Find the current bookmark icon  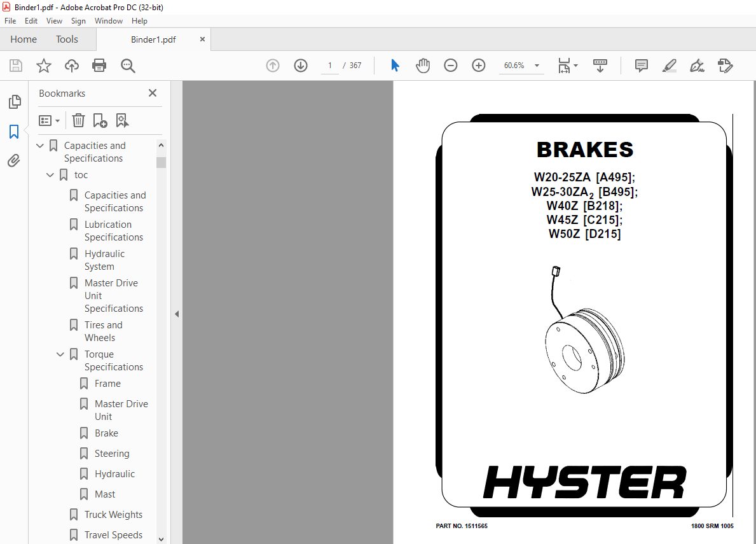pos(122,120)
